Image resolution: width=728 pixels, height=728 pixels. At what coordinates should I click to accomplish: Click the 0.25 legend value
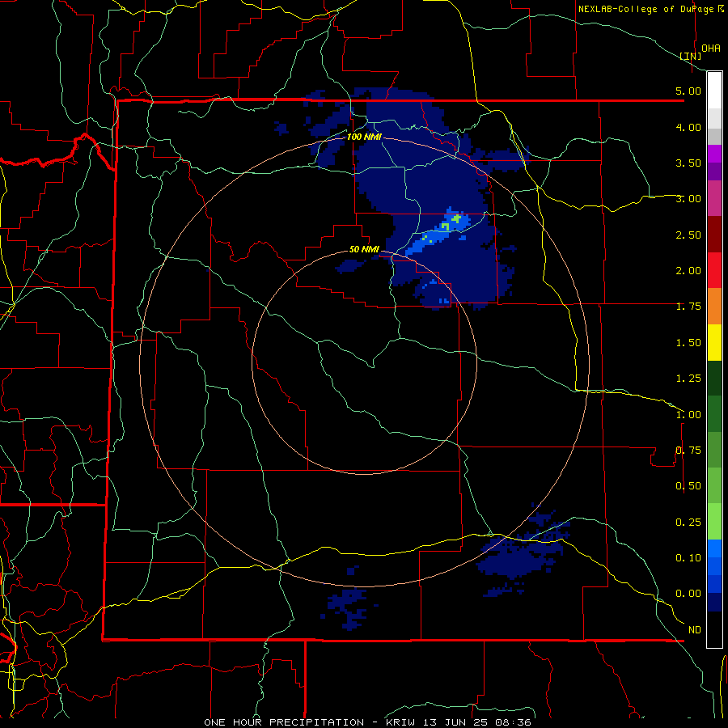688,523
